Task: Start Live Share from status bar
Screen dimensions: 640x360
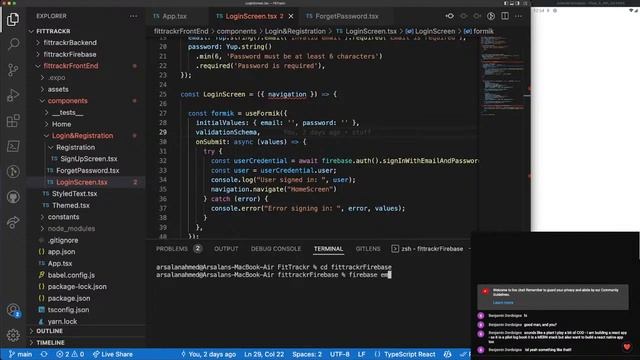Action: tap(112, 354)
